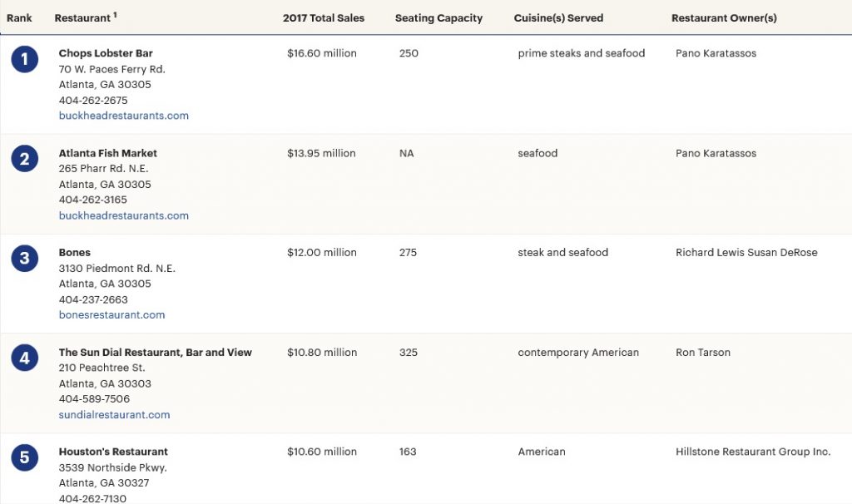The image size is (852, 504).
Task: Select the Chops Lobster Bar name
Action: pos(106,53)
